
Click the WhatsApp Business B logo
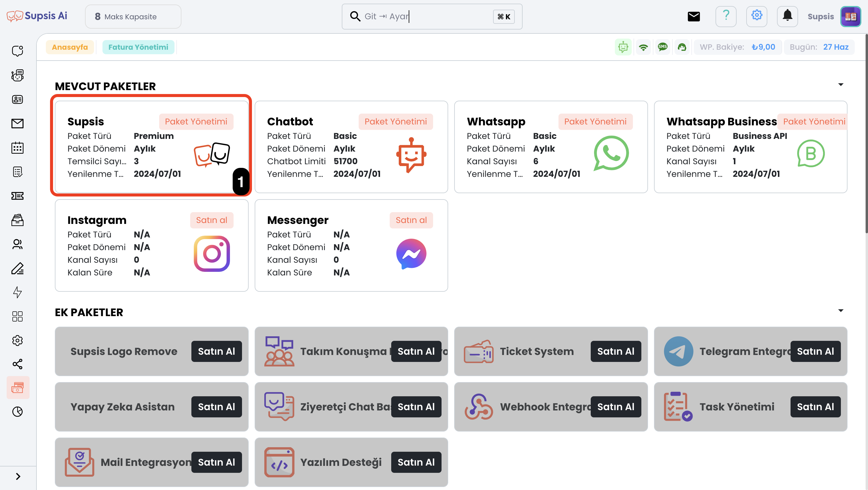(x=811, y=153)
